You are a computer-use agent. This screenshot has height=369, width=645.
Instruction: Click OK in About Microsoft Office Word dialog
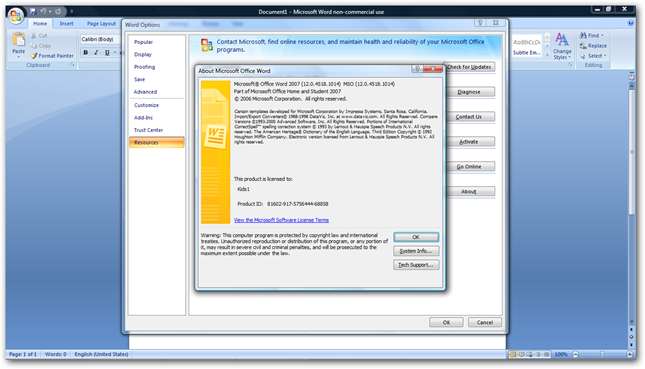(416, 237)
